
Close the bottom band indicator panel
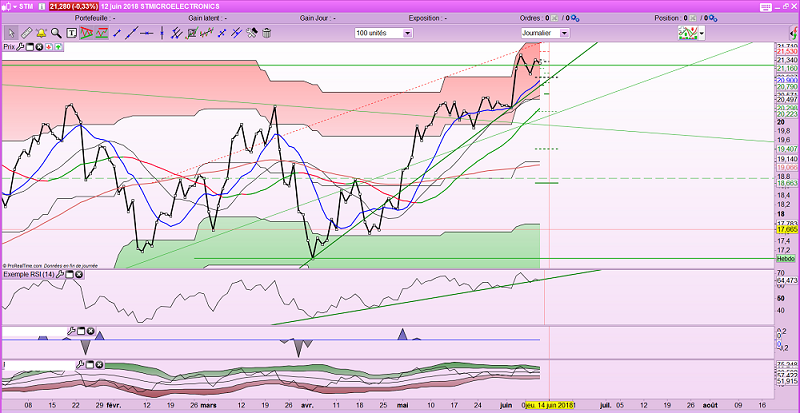click(x=99, y=365)
